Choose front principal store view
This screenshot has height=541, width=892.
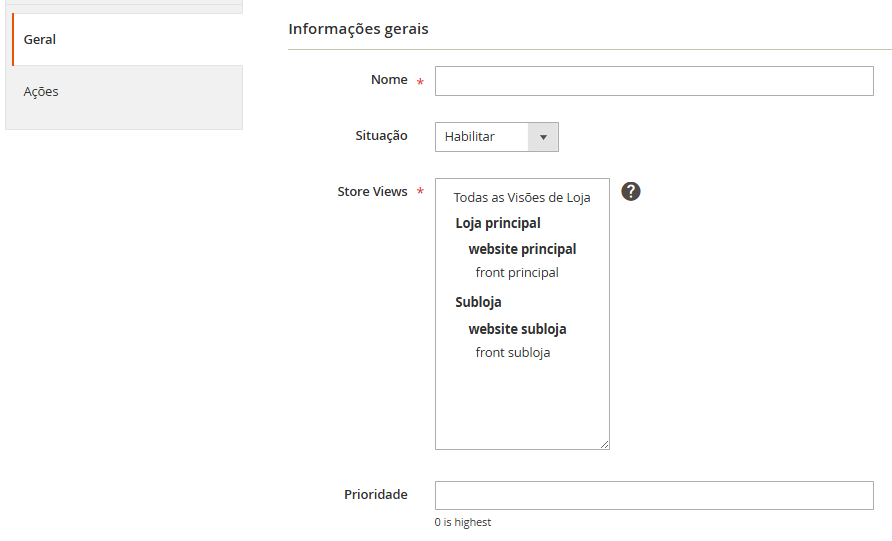coord(517,272)
